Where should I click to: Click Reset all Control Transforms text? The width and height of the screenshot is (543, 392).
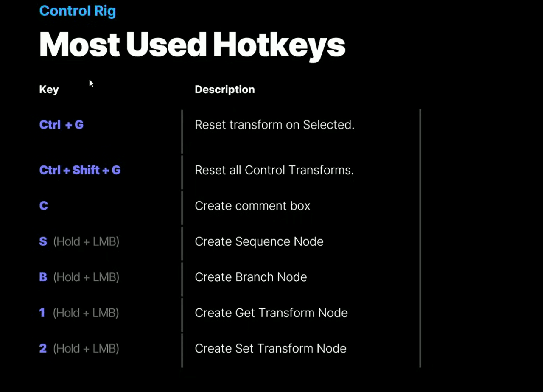pyautogui.click(x=274, y=170)
